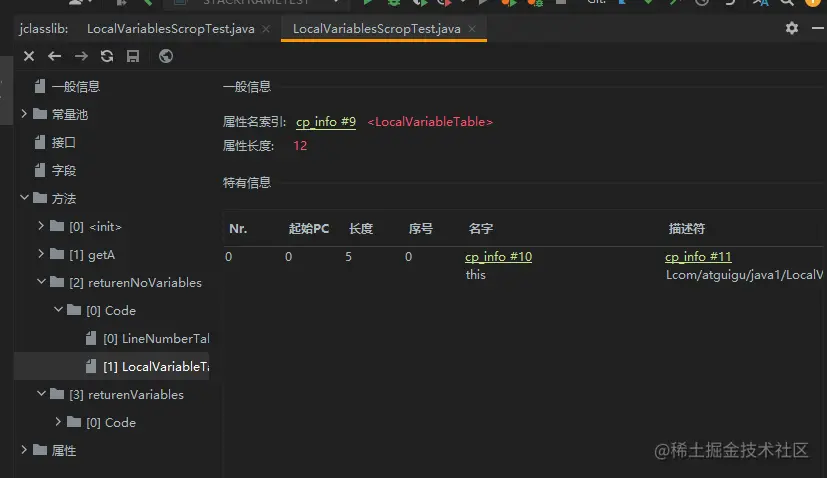Select the 属性 tree label

64,451
